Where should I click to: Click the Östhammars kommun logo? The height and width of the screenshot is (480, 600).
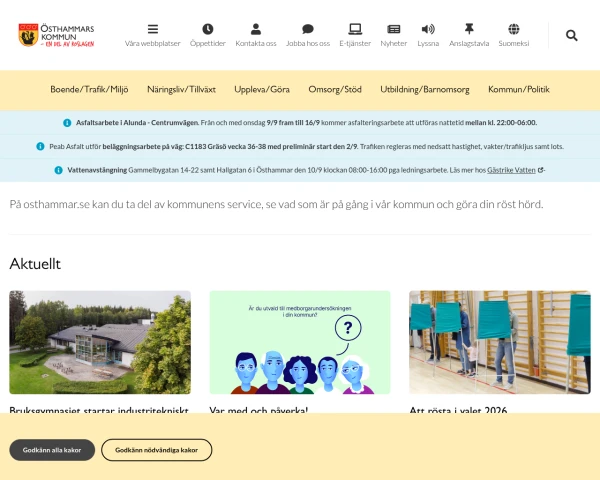[57, 35]
